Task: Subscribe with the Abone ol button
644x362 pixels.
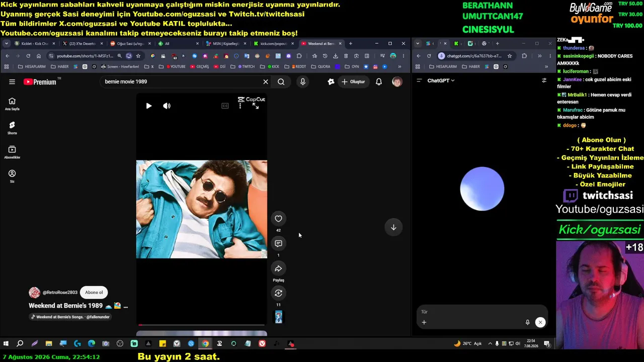Action: pyautogui.click(x=94, y=292)
